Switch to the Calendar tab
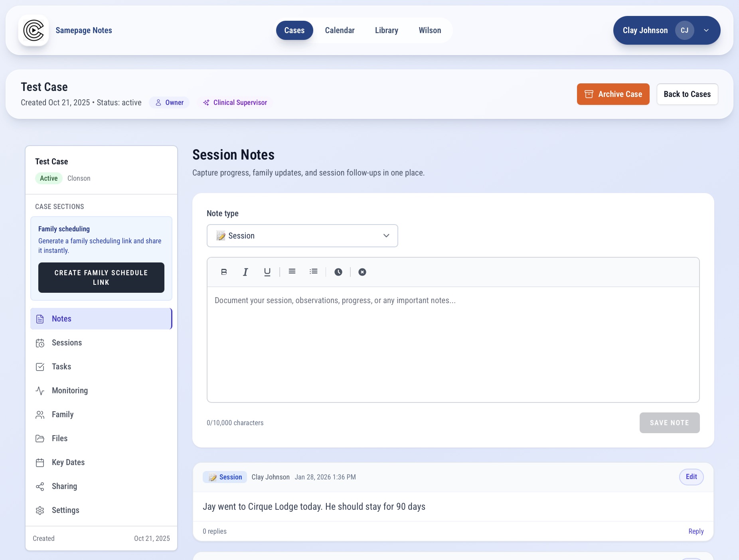Screen dimensions: 739x560 point(340,30)
